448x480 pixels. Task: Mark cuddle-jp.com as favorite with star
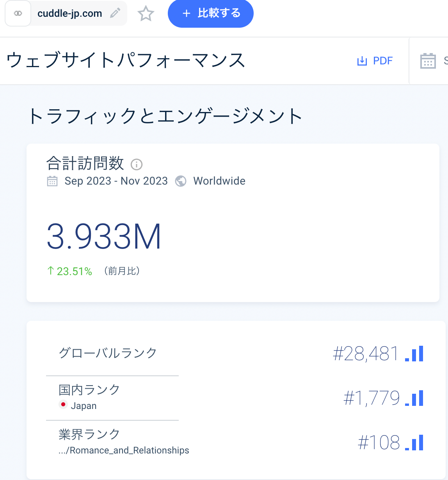click(x=146, y=14)
